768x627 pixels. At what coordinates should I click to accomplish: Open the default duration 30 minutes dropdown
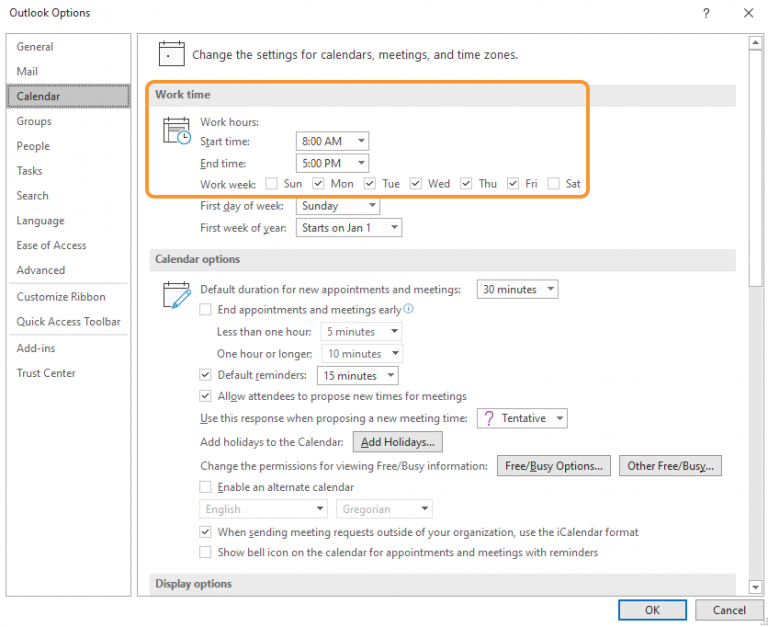[517, 289]
